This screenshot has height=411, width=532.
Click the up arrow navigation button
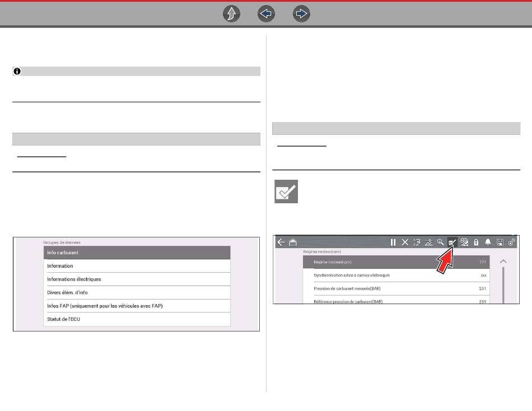pyautogui.click(x=231, y=15)
